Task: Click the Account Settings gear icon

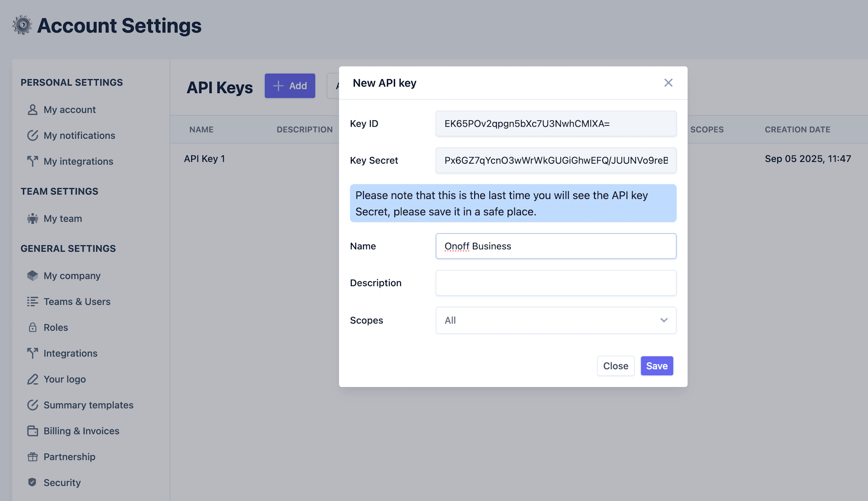Action: (x=22, y=25)
